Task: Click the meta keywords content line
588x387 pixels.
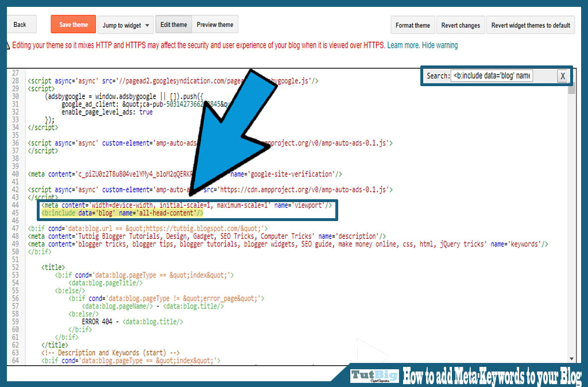Action: tap(288, 244)
